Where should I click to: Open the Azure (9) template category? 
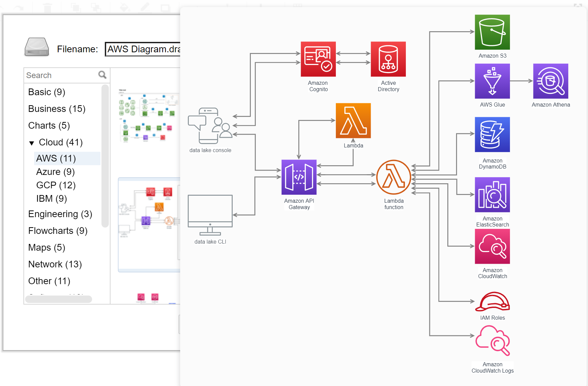(55, 172)
